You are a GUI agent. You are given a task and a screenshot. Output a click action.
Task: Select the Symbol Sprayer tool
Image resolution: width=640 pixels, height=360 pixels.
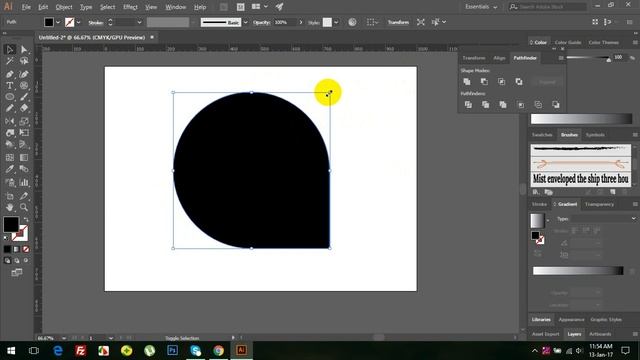pos(10,182)
